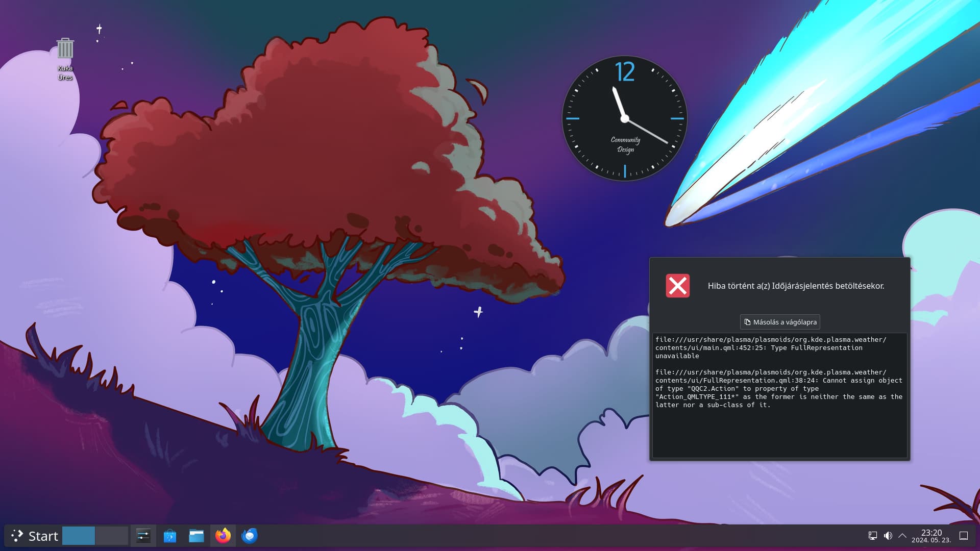Open the Kuka trash desktop icon
Screen dimensions: 980x551
[65, 49]
